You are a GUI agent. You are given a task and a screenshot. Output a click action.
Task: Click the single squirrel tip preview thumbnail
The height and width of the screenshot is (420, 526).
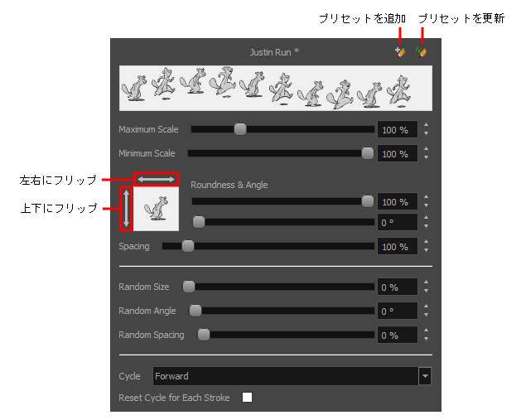(157, 209)
